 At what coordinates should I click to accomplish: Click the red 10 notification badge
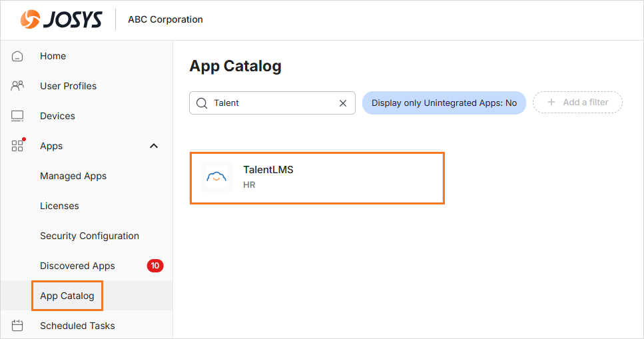(155, 266)
